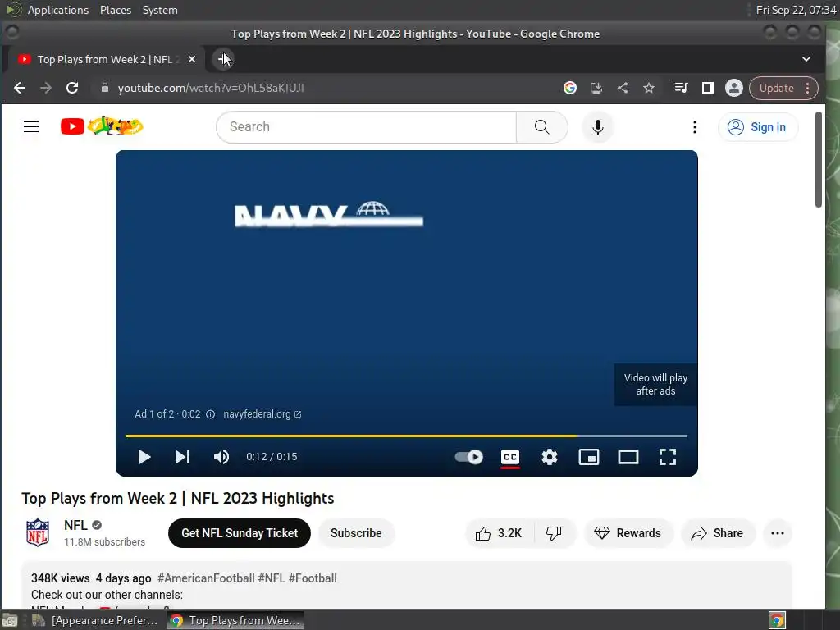Go back in Chrome
Screen dimensions: 840x630
point(20,88)
